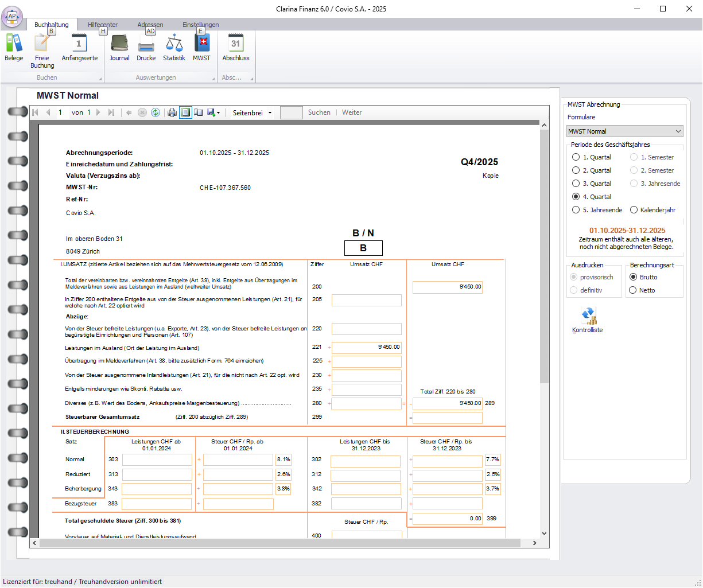Viewport: 703px width, 588px height.
Task: Go to last report page
Action: 111,112
